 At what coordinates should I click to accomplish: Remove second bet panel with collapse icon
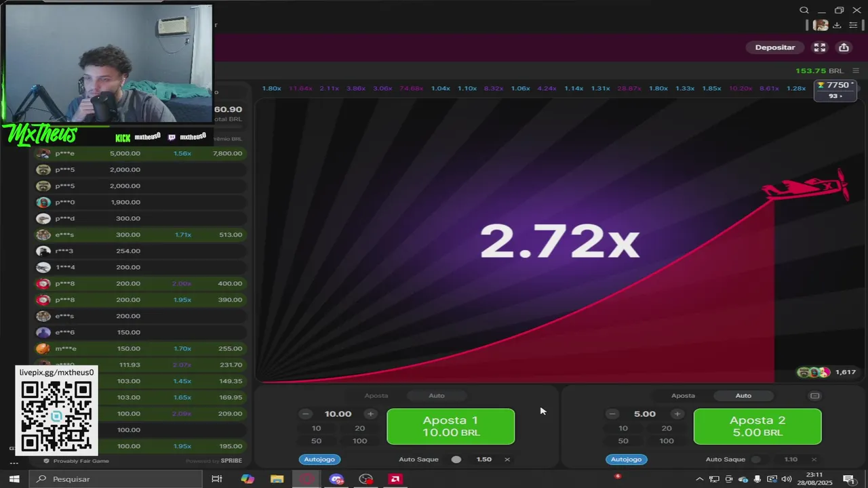click(x=815, y=396)
